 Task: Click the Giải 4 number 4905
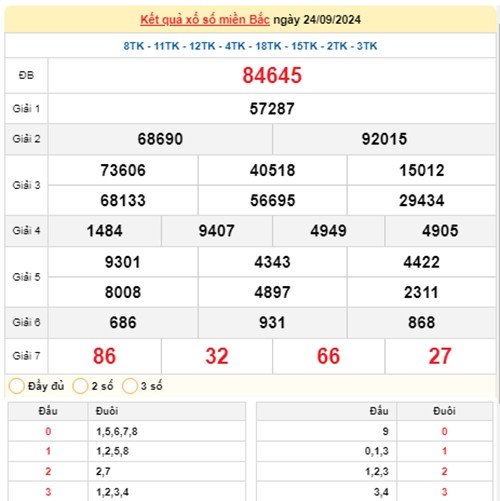point(440,231)
